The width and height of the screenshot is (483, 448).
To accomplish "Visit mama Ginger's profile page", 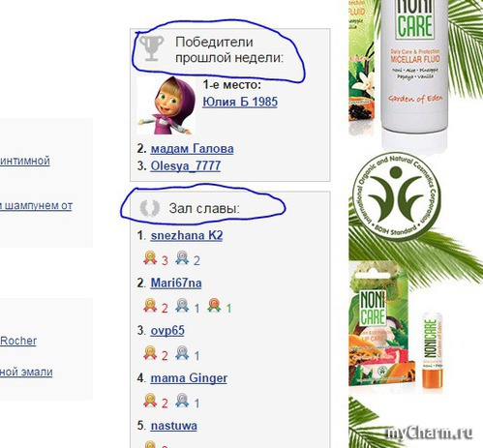I will coord(189,378).
